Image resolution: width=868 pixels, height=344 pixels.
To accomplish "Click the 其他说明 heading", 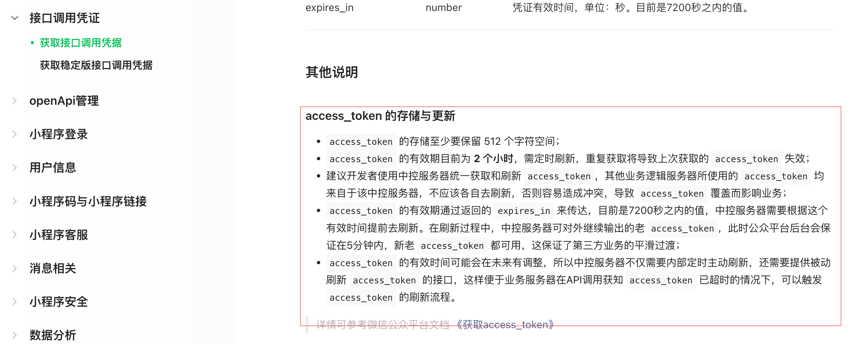I will [332, 72].
